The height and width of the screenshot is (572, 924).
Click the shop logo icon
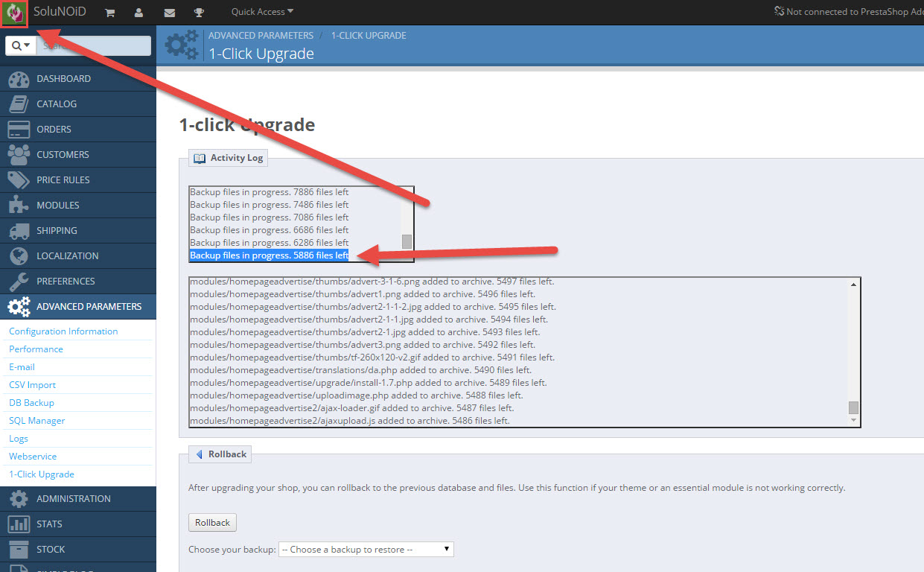[14, 13]
